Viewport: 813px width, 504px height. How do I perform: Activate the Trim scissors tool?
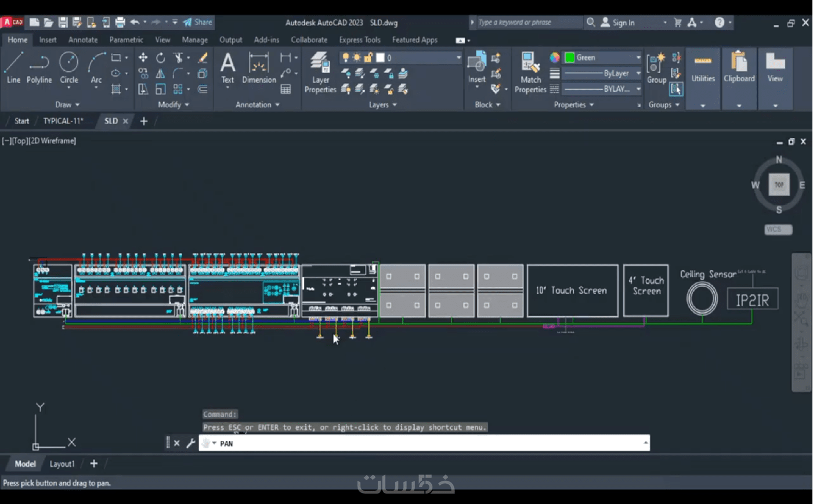(x=179, y=57)
